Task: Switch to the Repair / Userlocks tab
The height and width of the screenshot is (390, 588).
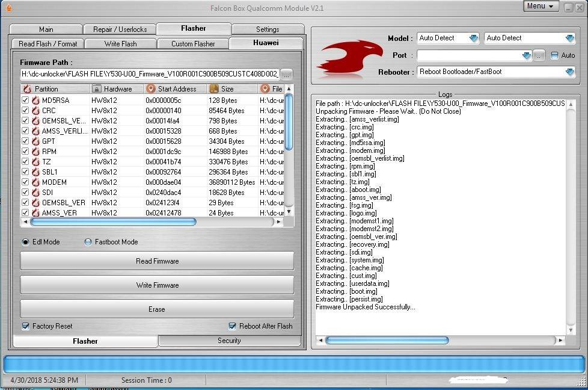Action: pyautogui.click(x=120, y=29)
